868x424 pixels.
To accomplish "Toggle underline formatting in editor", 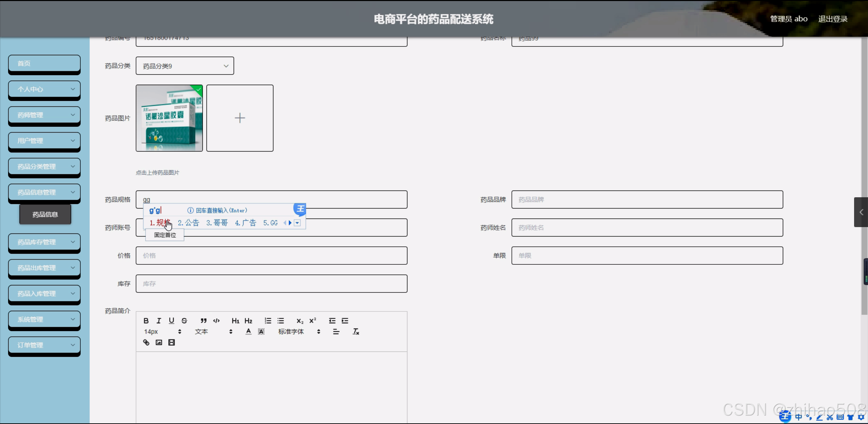I will tap(171, 321).
